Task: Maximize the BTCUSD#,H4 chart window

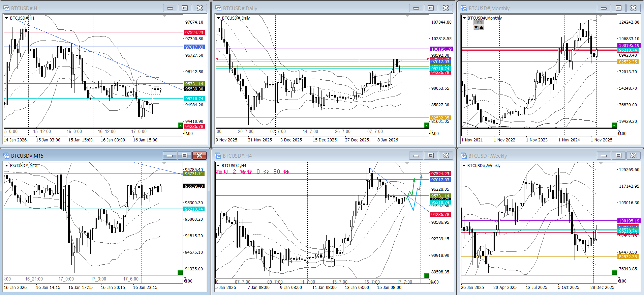Action: 431,156
